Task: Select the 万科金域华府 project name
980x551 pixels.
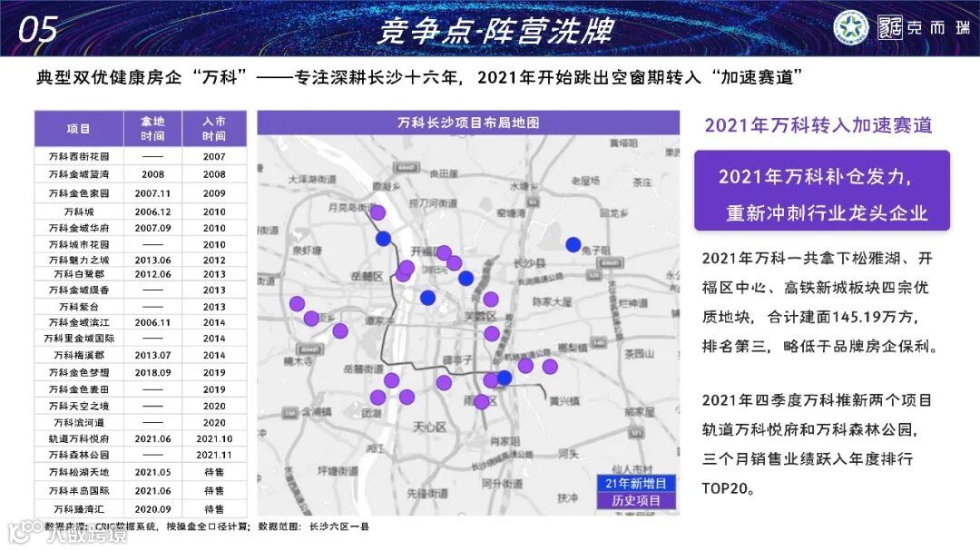Action: coord(79,228)
